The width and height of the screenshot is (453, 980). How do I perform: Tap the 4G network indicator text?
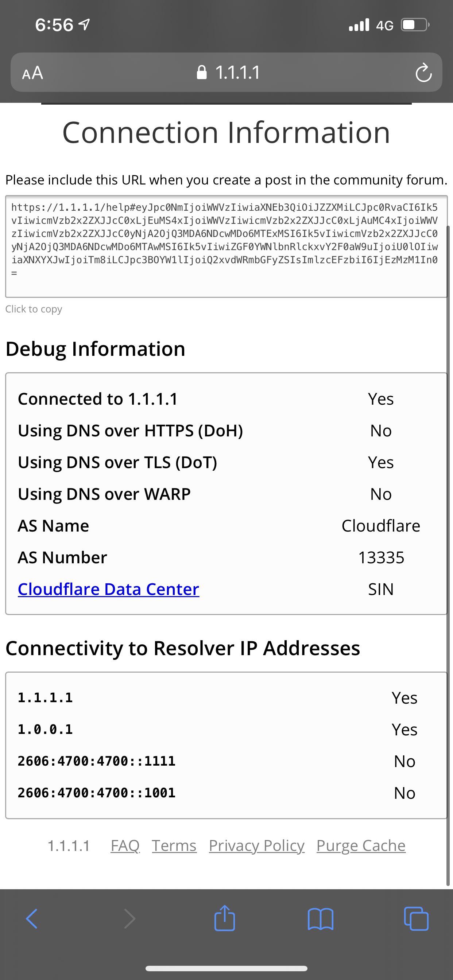[385, 26]
